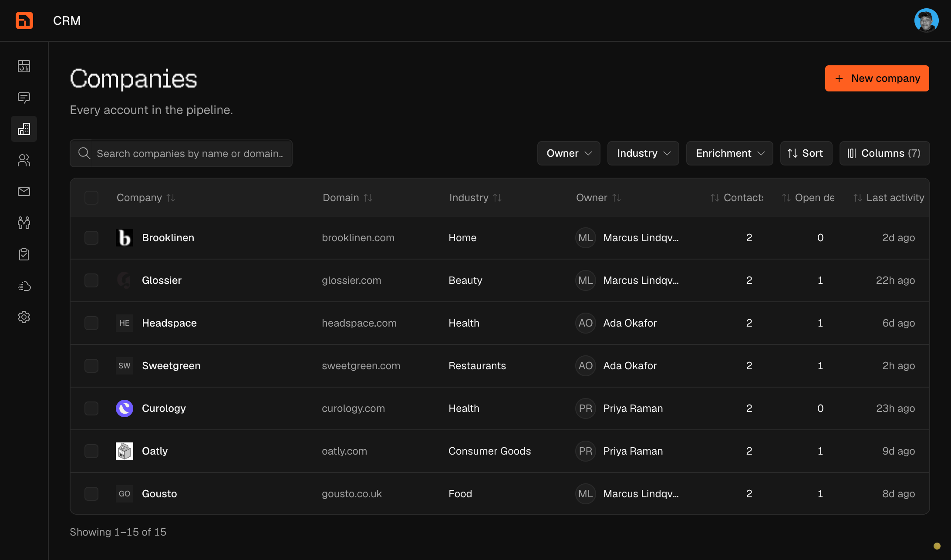The width and height of the screenshot is (951, 560).
Task: Click the SW Sweetgreen logo badge
Action: 125,366
